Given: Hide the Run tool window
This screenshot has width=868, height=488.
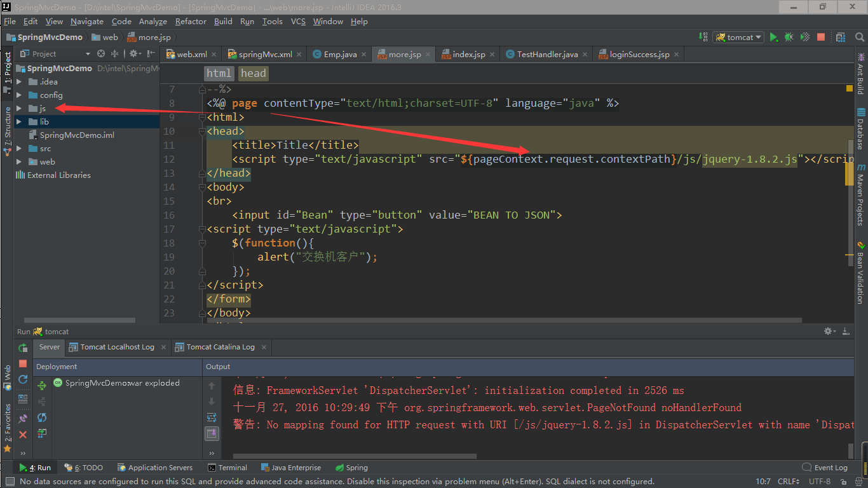Looking at the screenshot, I should pos(846,331).
